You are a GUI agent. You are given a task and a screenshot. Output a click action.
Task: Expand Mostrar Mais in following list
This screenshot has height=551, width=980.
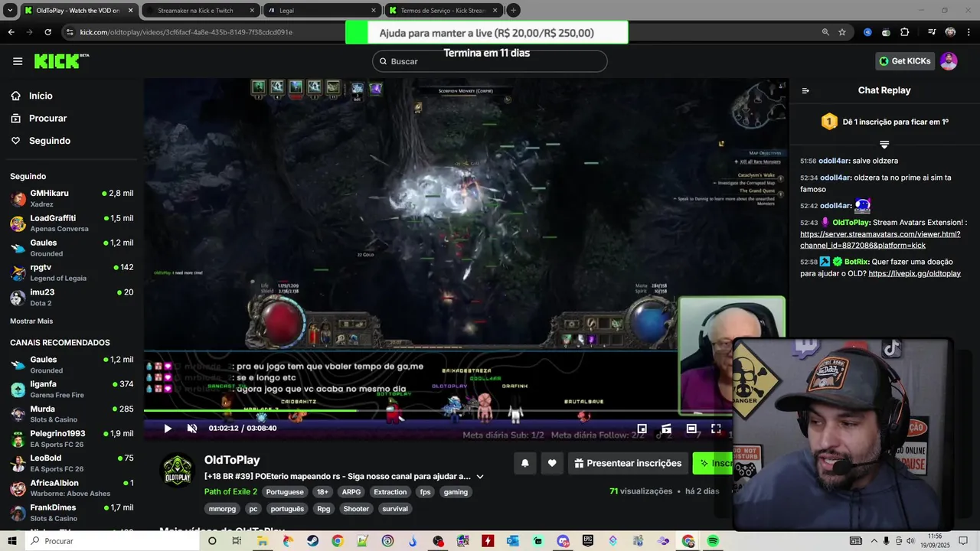coord(31,321)
